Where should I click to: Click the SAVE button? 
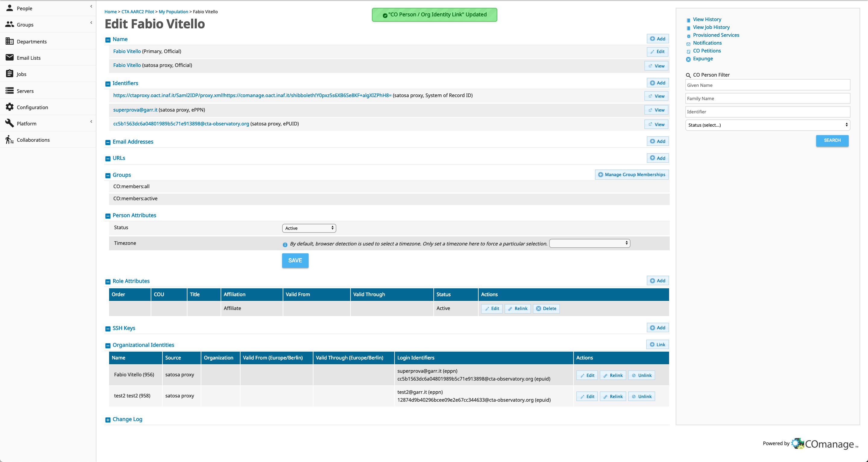295,260
